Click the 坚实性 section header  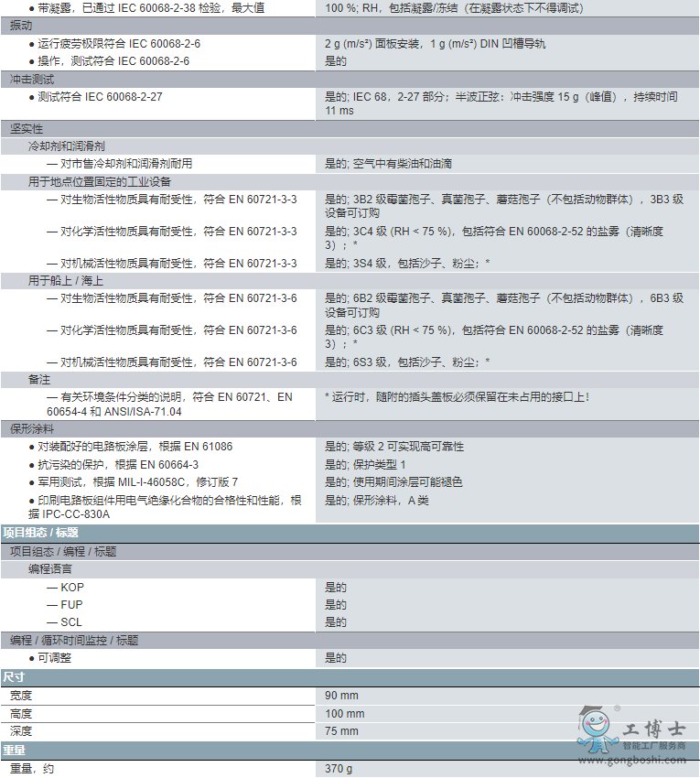350,129
